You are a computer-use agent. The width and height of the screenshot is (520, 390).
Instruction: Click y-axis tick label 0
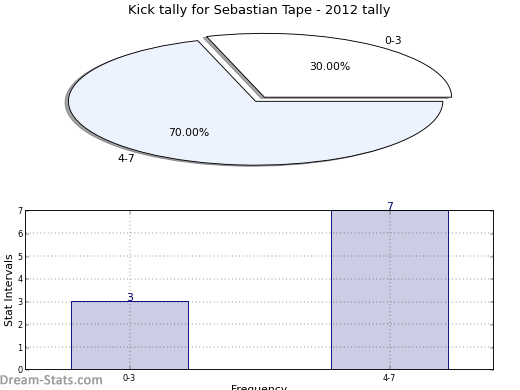tap(21, 370)
